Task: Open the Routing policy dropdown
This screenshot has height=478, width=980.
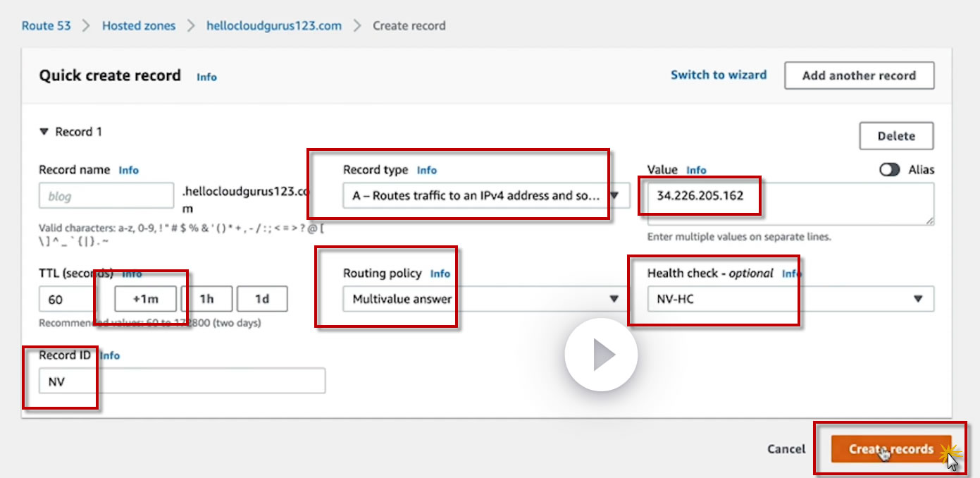Action: [x=483, y=299]
